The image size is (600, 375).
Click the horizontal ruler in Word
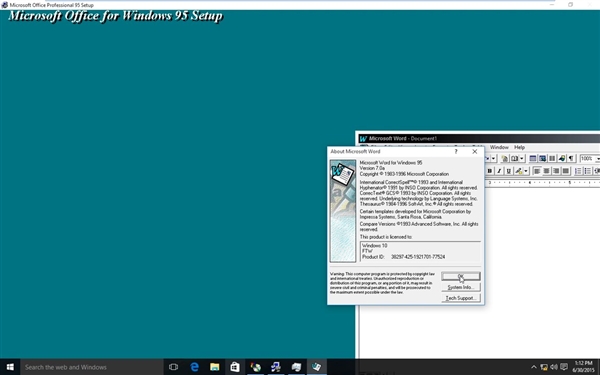click(542, 183)
